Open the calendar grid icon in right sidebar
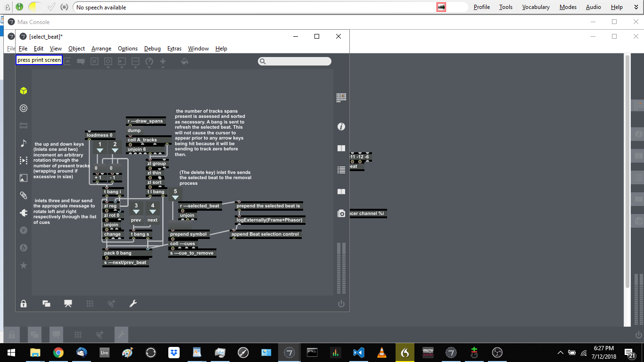This screenshot has width=644, height=362. coord(341,97)
